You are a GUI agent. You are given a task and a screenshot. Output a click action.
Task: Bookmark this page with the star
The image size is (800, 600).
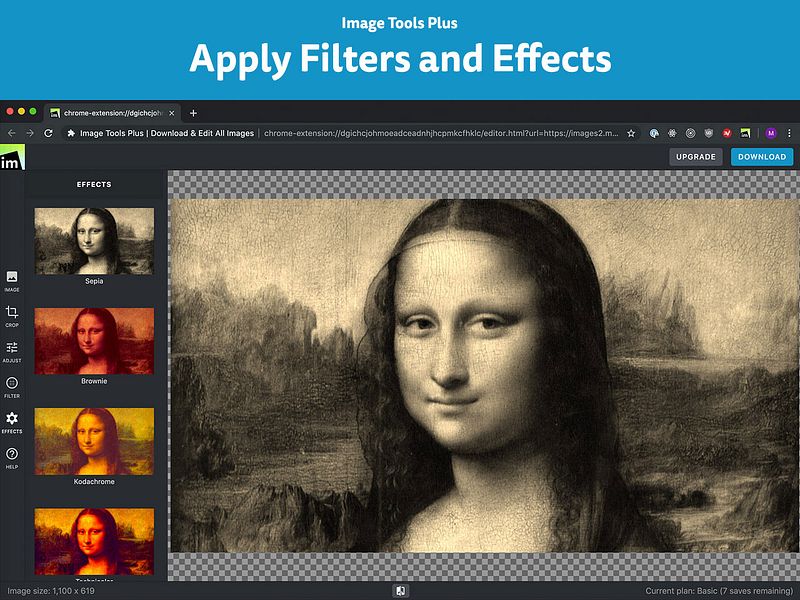click(x=631, y=133)
